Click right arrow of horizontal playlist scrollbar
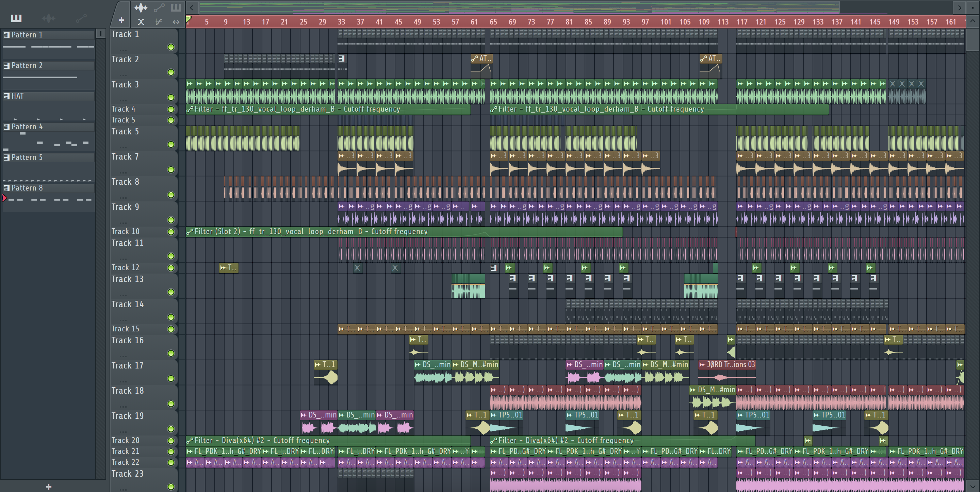The height and width of the screenshot is (492, 980). [960, 7]
